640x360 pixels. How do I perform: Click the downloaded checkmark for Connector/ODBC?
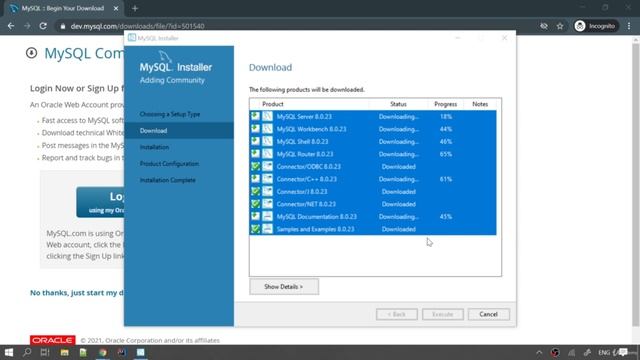tap(255, 167)
